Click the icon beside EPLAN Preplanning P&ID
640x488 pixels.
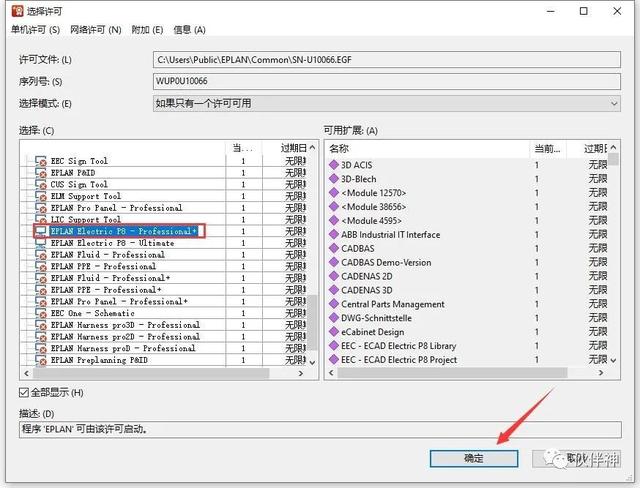41,360
